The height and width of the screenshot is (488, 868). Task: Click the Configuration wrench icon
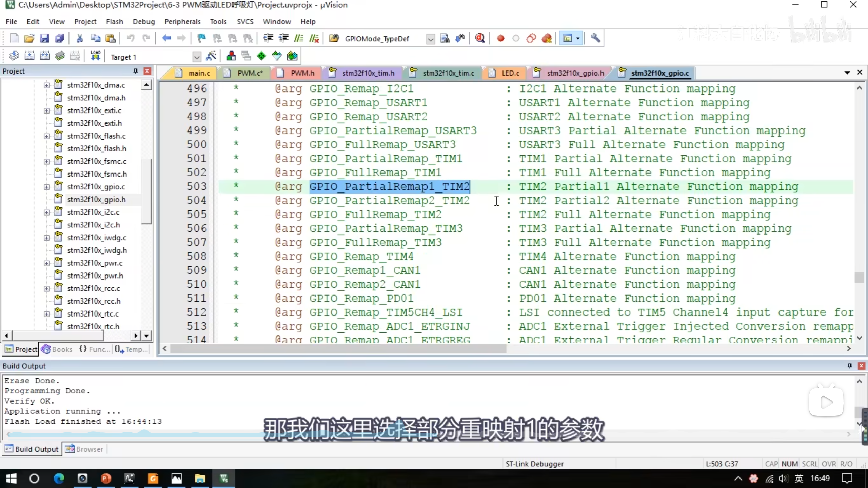[595, 38]
